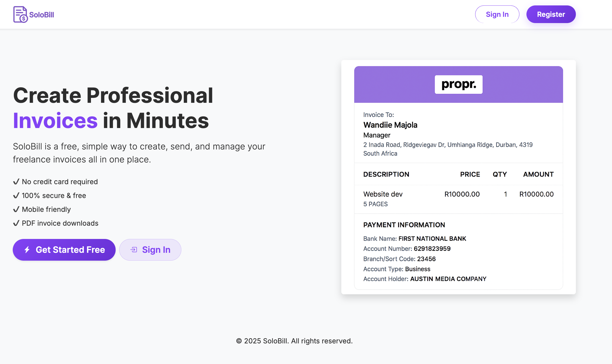Click the login arrow icon beside Sign In

click(x=134, y=250)
